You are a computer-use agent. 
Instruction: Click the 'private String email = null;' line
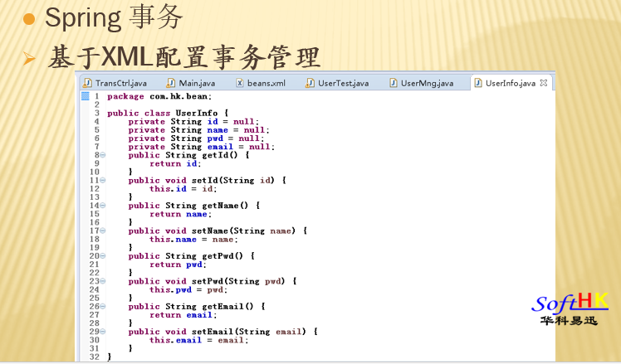[202, 147]
